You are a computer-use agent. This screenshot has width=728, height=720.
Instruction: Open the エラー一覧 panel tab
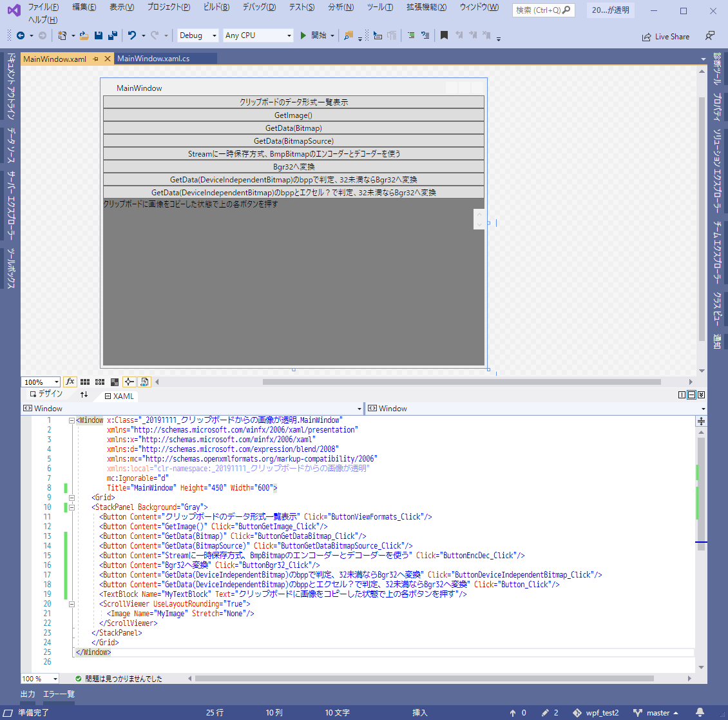(59, 694)
